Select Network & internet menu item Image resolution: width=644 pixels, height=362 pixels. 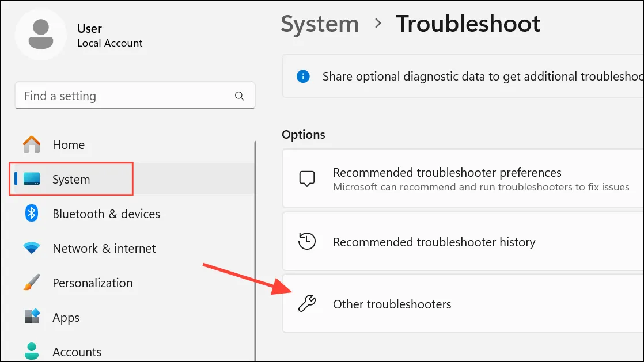click(131, 248)
